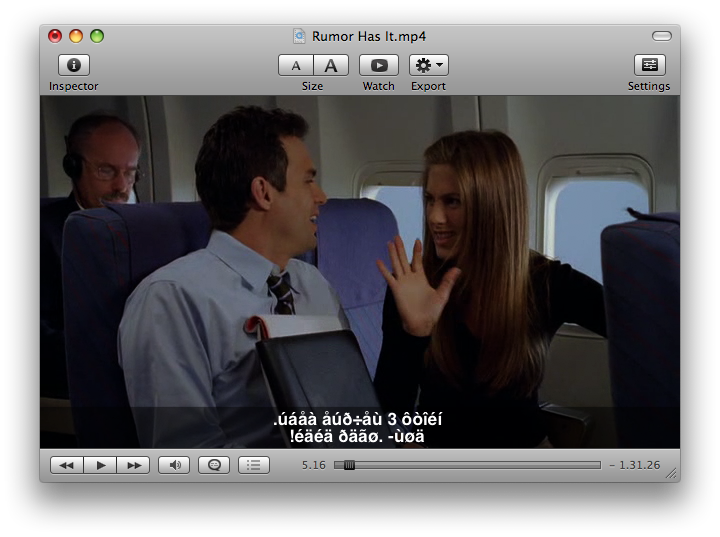The width and height of the screenshot is (720, 537).
Task: Click the elapsed time 5.16
Action: [314, 465]
